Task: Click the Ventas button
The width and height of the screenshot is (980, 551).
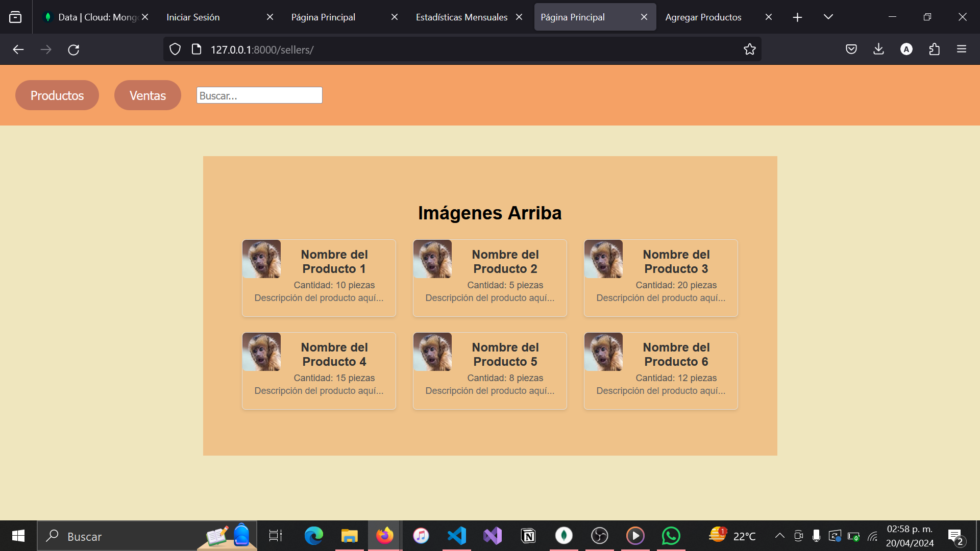Action: pyautogui.click(x=148, y=95)
